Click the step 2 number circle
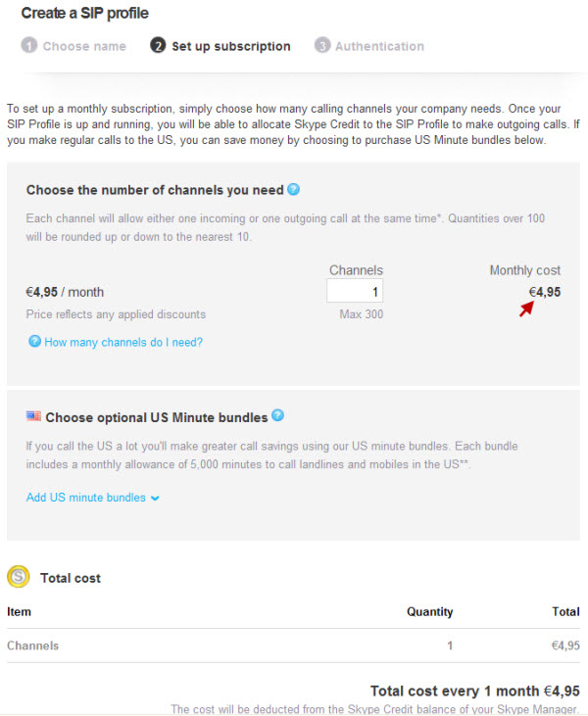 (158, 45)
